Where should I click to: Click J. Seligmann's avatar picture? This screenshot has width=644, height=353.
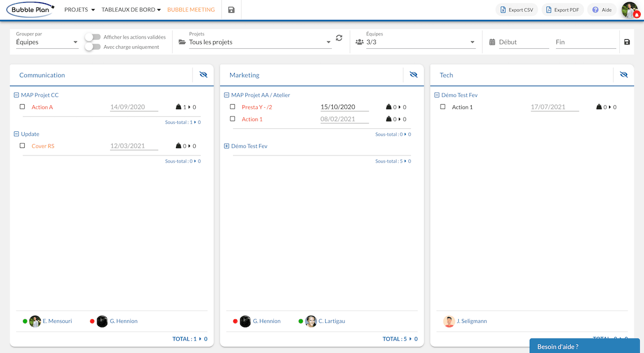click(449, 321)
